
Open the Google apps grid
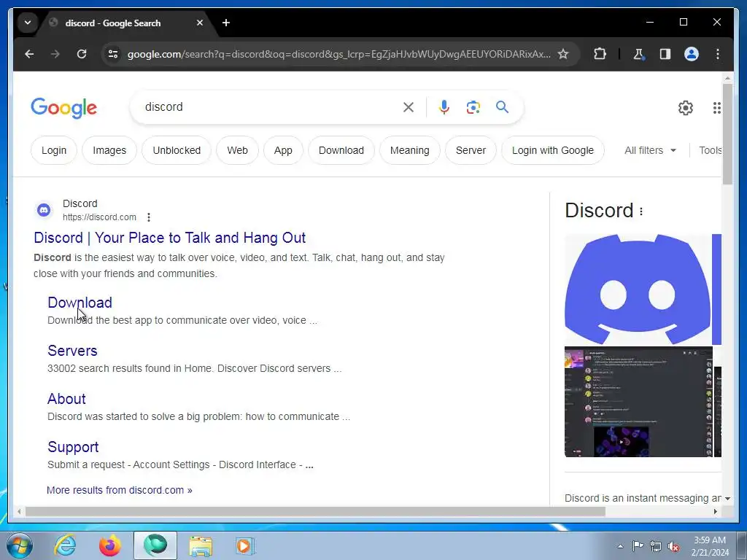click(x=716, y=108)
